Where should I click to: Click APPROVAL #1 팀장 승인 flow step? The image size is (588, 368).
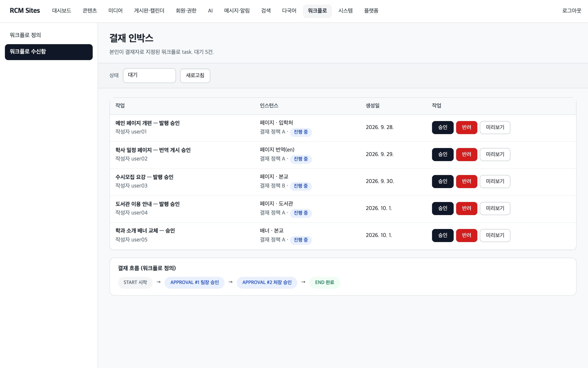tap(194, 283)
